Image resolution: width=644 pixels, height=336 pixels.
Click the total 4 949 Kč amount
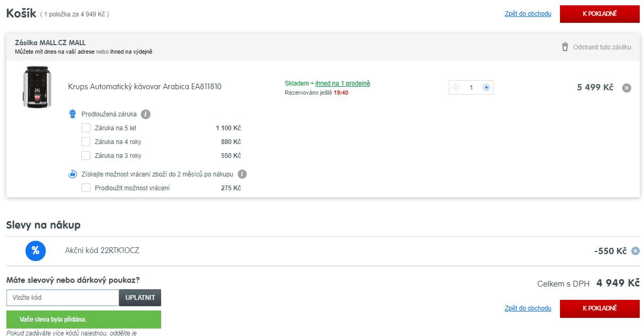click(618, 283)
